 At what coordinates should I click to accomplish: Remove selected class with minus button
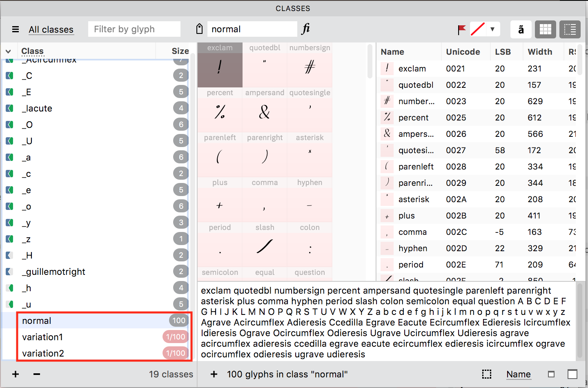point(37,374)
